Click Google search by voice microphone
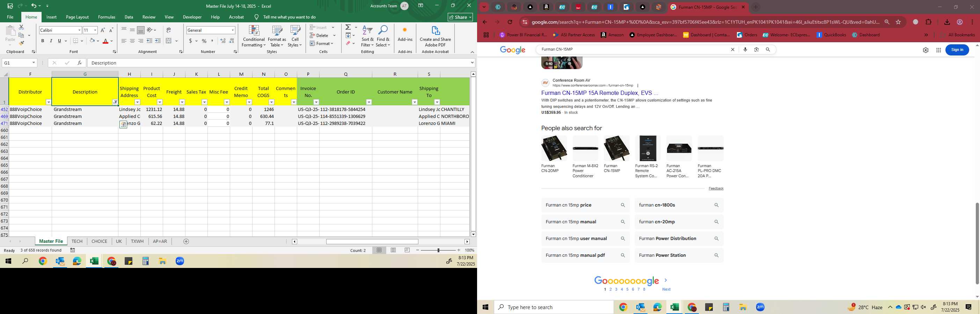The image size is (980, 314). (745, 50)
